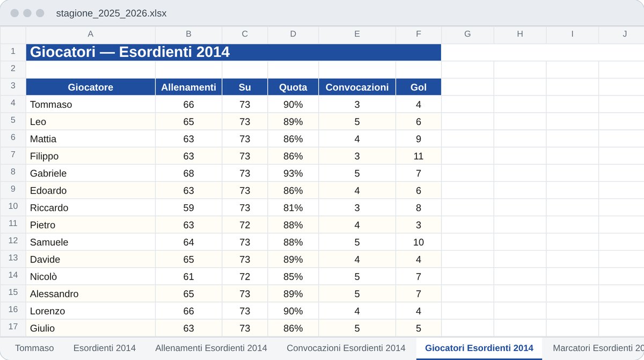Click the select-all corner box
This screenshot has width=644, height=360.
coord(13,35)
